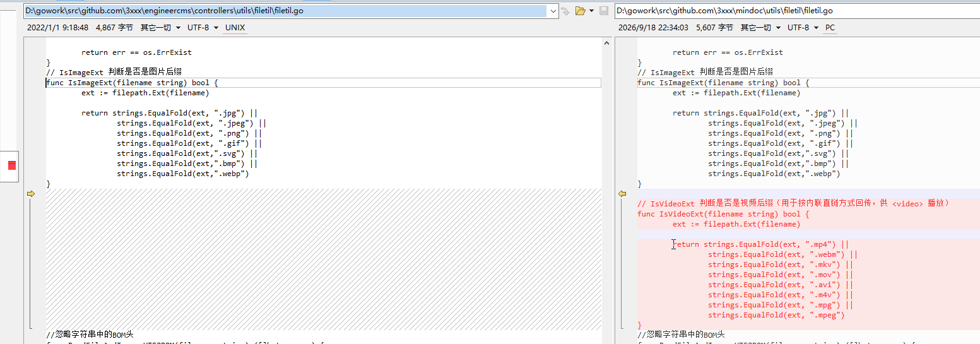Click the curved arrow icon next to left path

coord(565,11)
